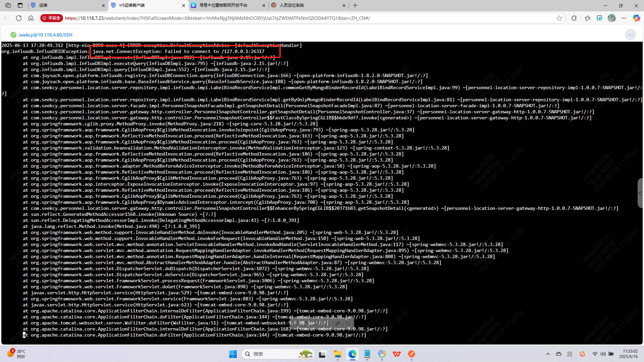The width and height of the screenshot is (644, 362).
Task: Close the H5运维客户端 tab
Action: click(184, 5)
